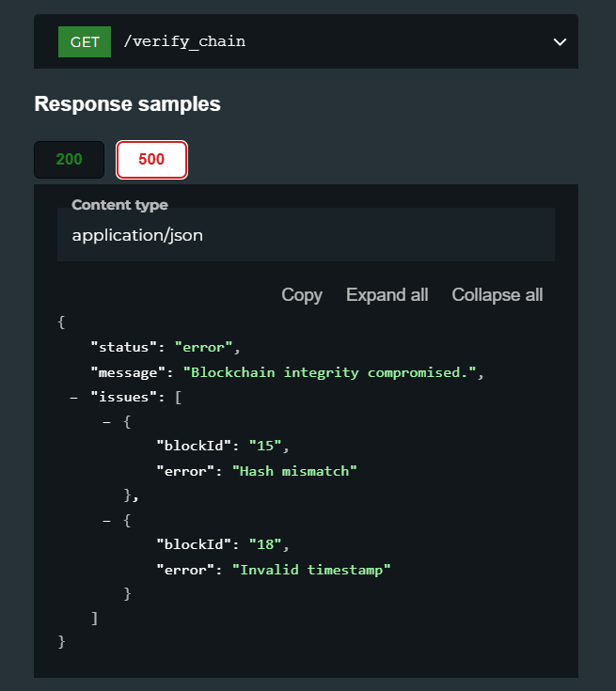Click the "Hash mismatch" string value
616x691 pixels.
pos(294,471)
